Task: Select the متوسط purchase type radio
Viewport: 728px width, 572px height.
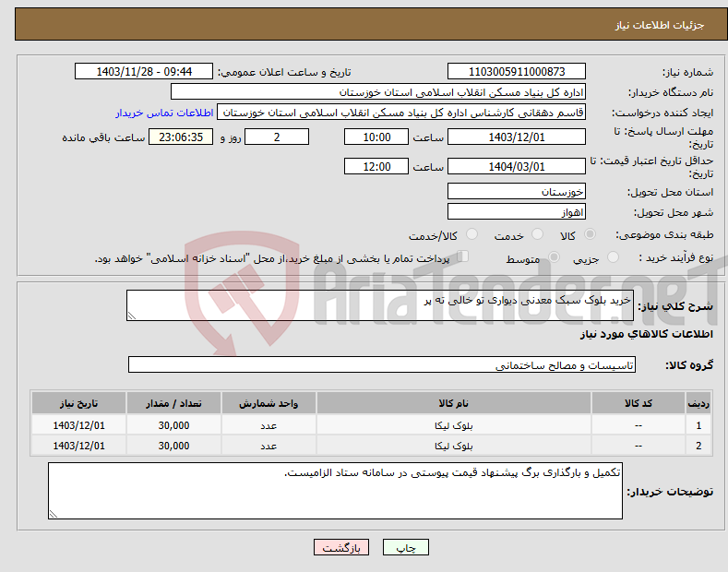Action: point(554,257)
